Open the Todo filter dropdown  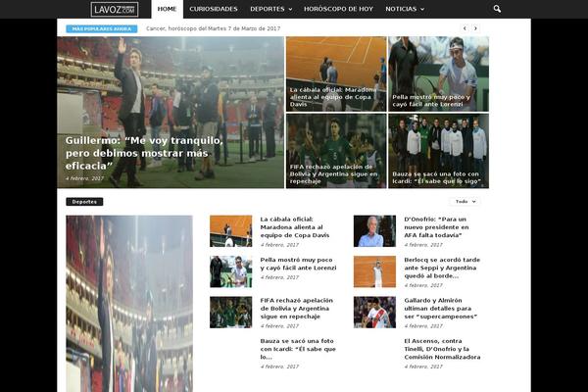(x=465, y=202)
